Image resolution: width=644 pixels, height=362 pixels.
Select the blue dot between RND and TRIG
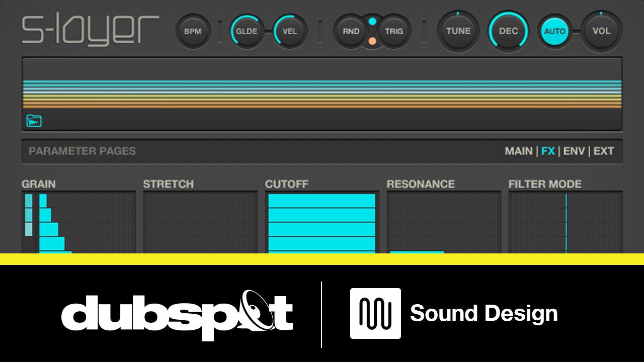pyautogui.click(x=372, y=22)
